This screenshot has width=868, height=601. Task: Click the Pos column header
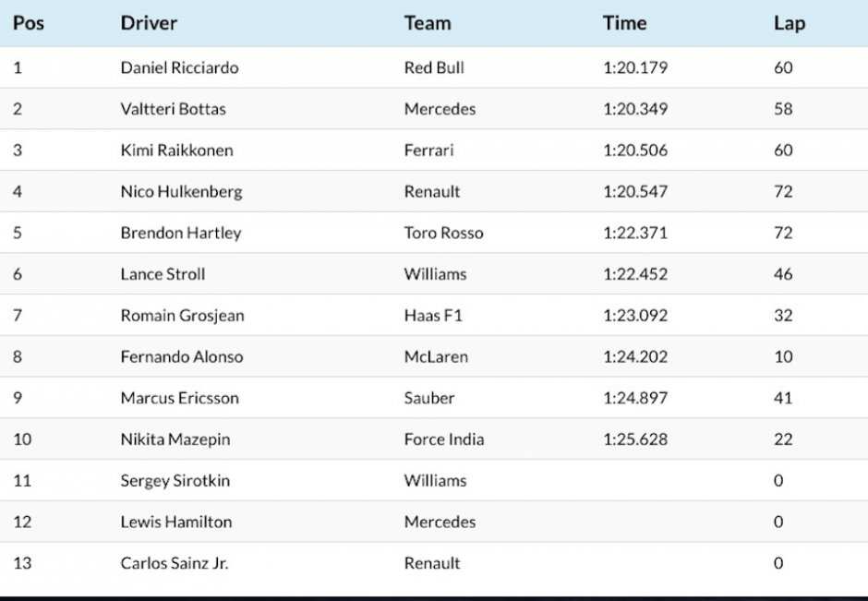pos(29,23)
